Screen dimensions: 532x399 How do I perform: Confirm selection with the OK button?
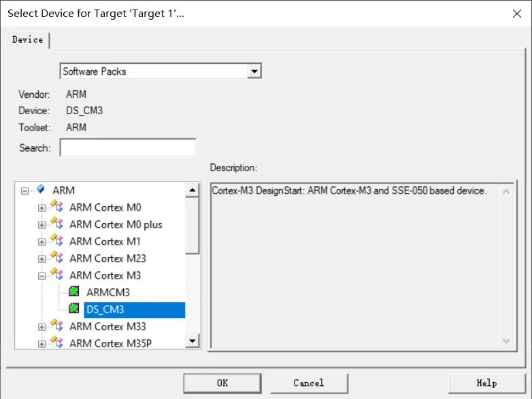pyautogui.click(x=222, y=383)
